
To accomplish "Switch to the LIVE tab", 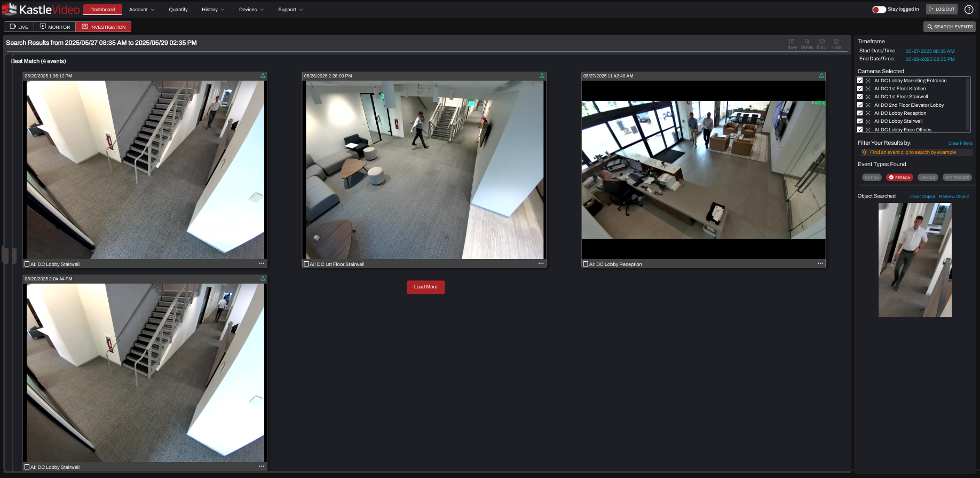I will tap(19, 27).
